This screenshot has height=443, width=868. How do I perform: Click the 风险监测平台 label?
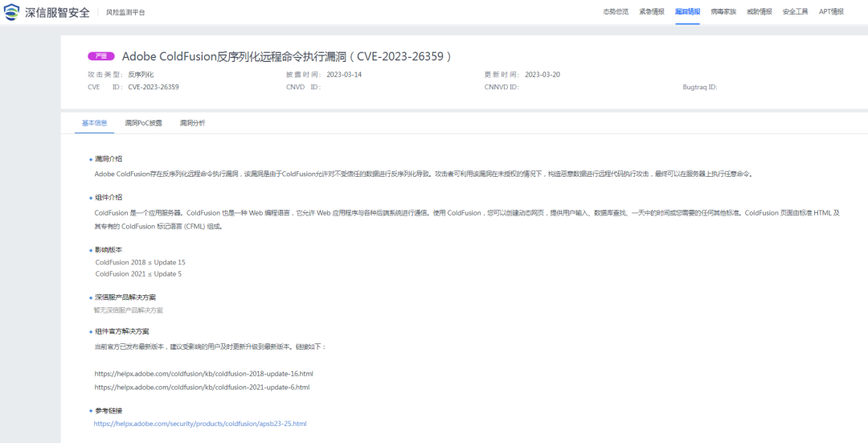pos(125,12)
